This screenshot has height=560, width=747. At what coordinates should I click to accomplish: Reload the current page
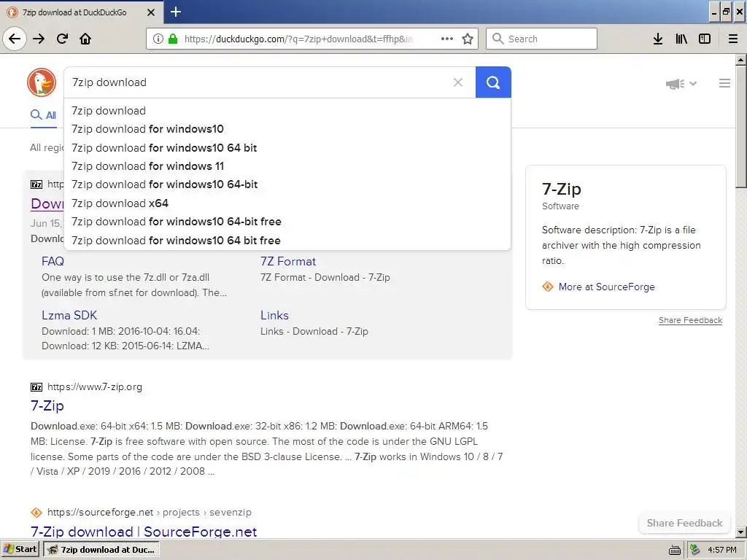(x=63, y=39)
